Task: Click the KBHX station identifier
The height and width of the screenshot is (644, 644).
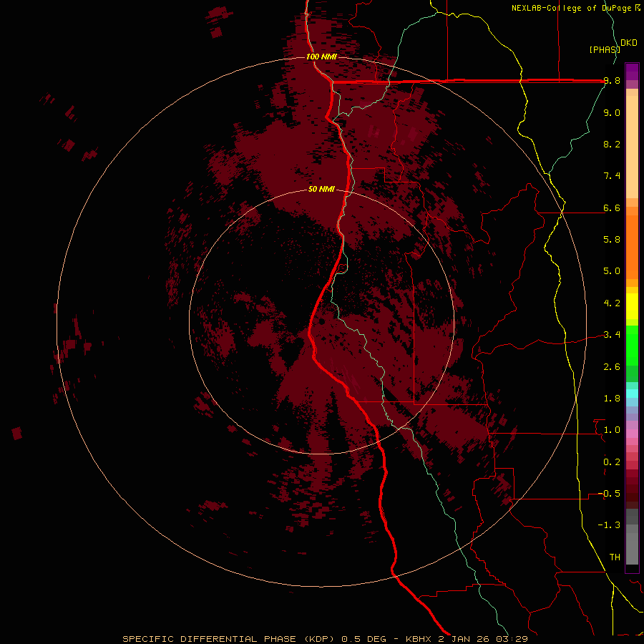Action: point(419,639)
